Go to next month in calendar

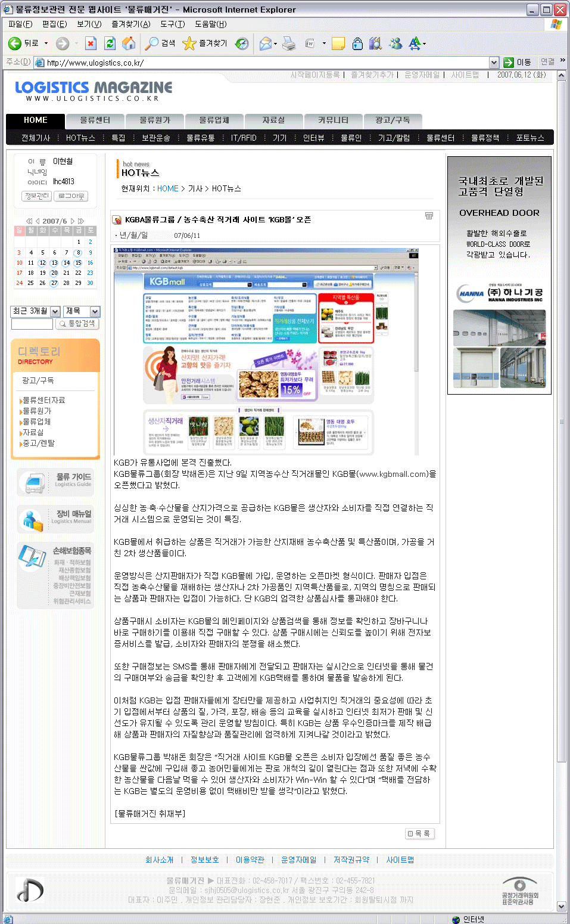73,221
